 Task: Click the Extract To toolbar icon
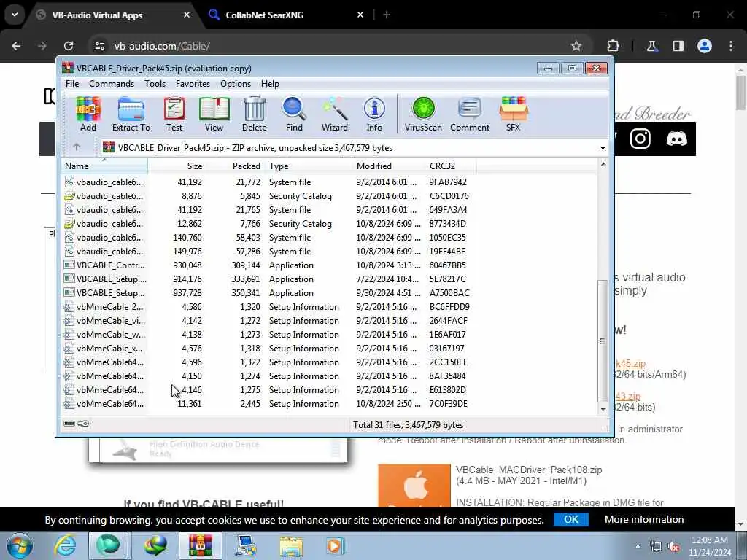click(131, 114)
